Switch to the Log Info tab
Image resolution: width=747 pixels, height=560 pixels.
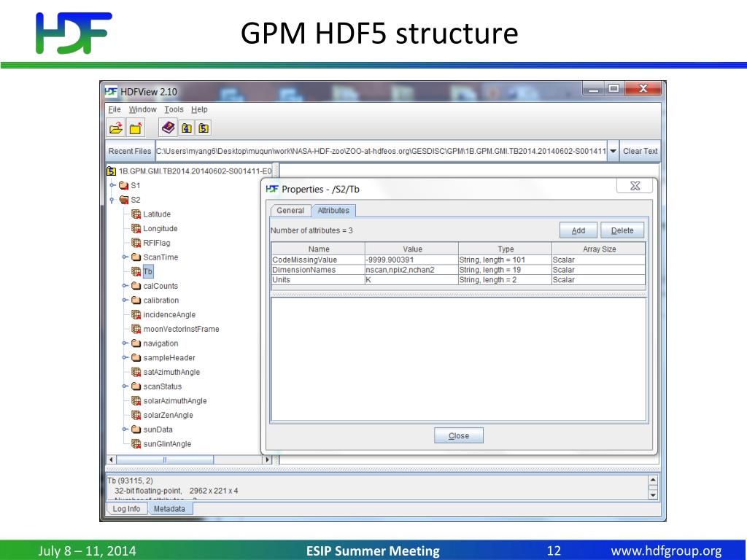[x=126, y=508]
